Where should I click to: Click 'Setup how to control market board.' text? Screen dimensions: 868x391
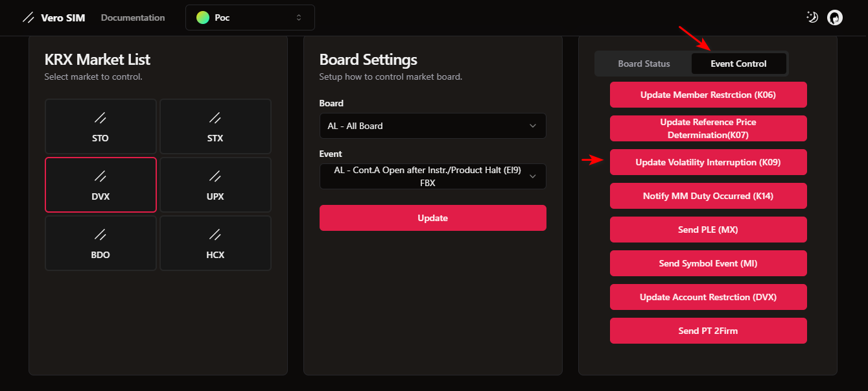coord(390,77)
